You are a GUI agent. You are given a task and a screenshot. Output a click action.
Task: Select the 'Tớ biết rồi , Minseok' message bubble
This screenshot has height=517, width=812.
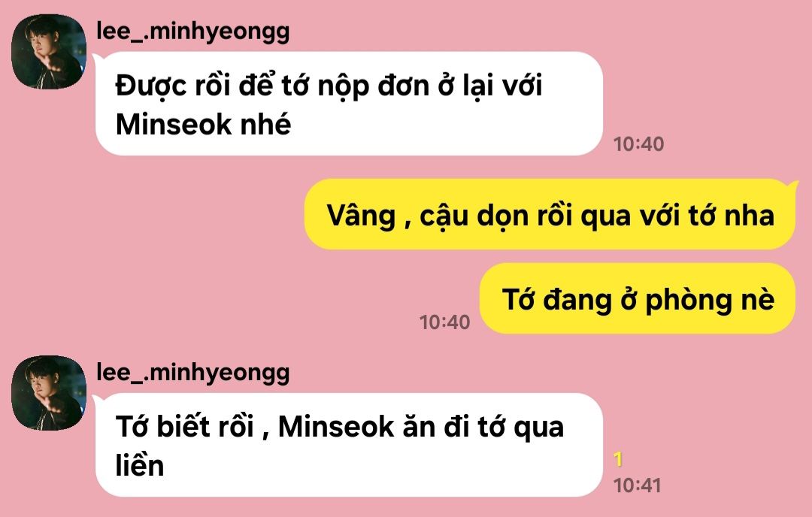[349, 445]
